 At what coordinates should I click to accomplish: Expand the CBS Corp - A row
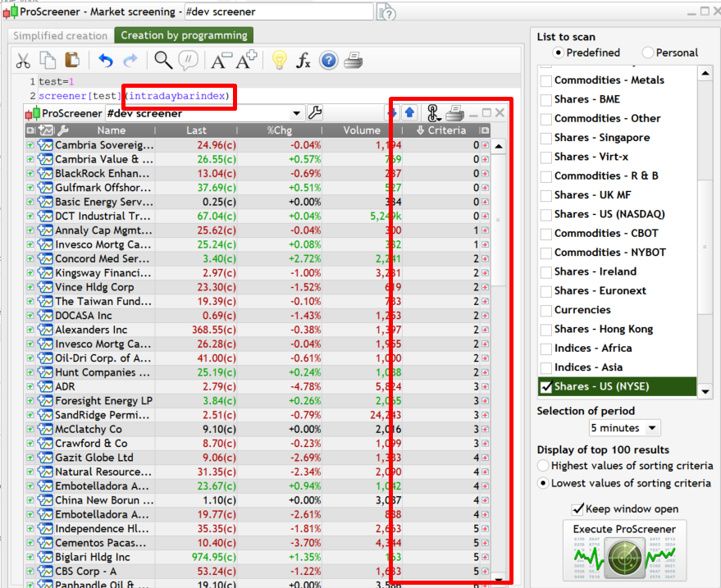(x=30, y=571)
